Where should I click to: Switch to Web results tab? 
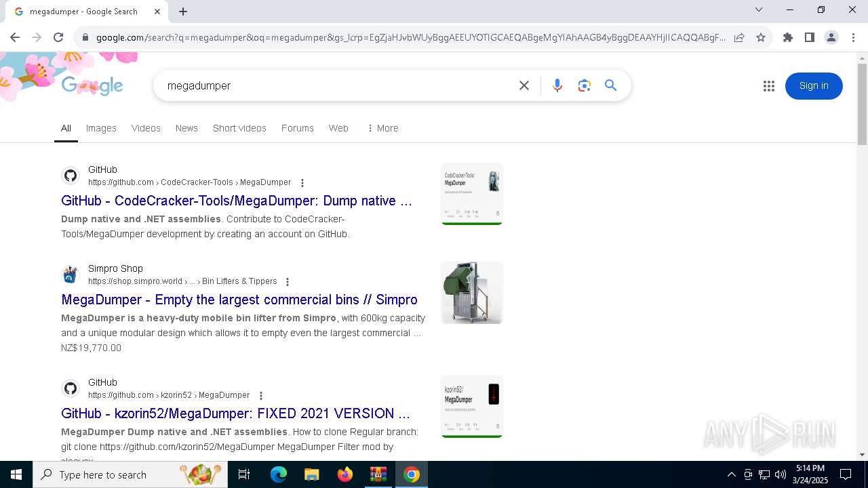pos(338,128)
